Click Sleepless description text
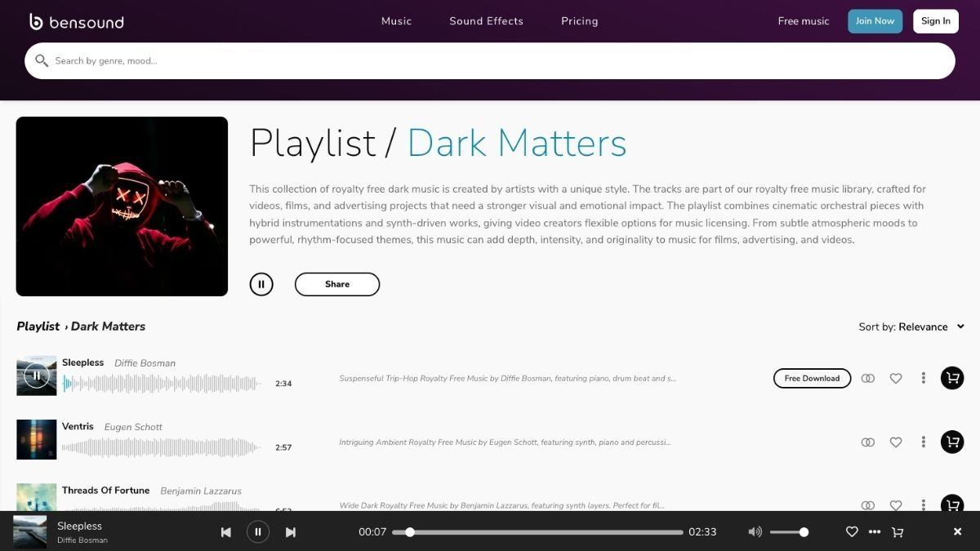 [x=507, y=378]
